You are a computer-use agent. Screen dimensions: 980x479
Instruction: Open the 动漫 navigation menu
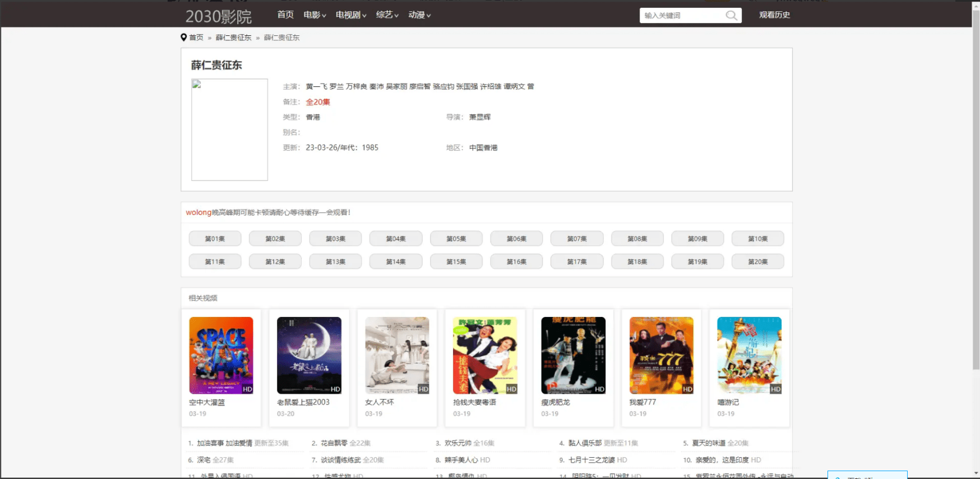(419, 15)
